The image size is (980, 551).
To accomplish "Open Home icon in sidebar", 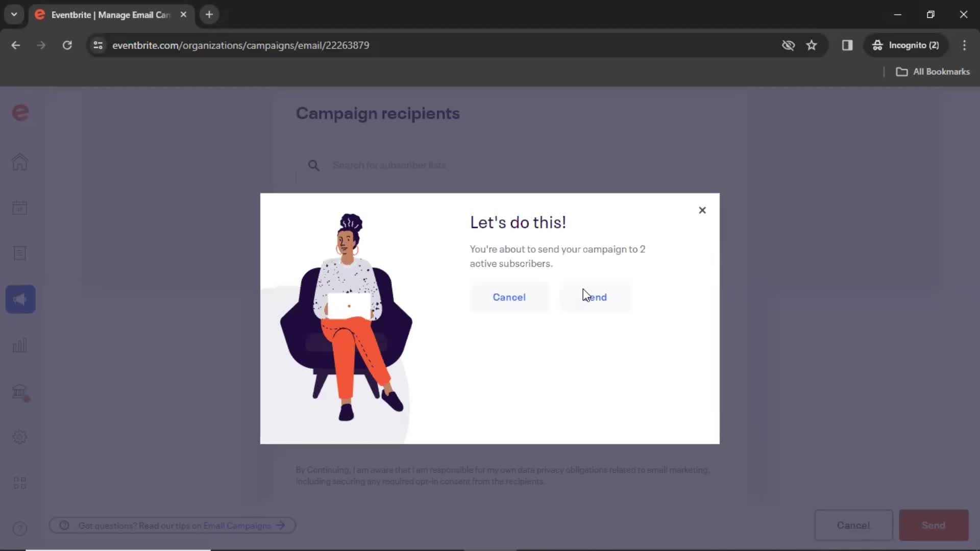I will pos(20,162).
